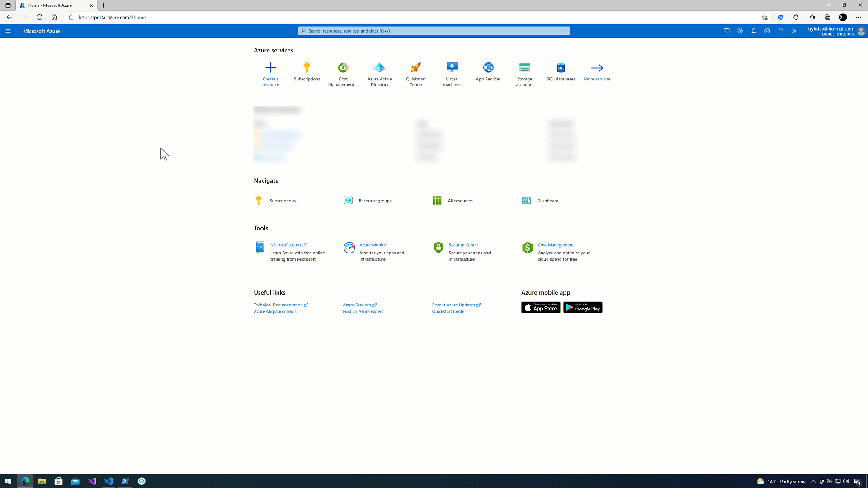Expand the portal hamburger menu
Screen dimensions: 868x488
[x=8, y=31]
